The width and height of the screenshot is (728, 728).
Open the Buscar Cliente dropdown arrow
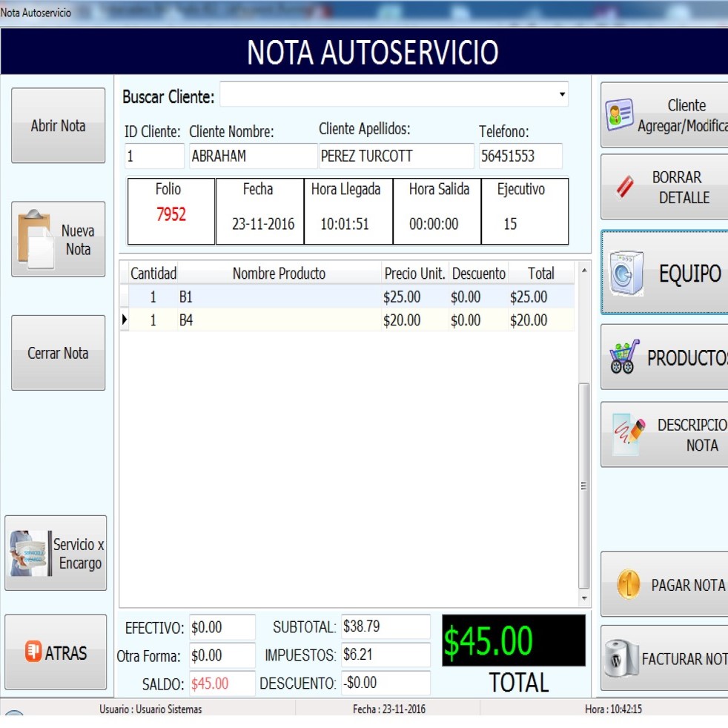click(x=561, y=95)
